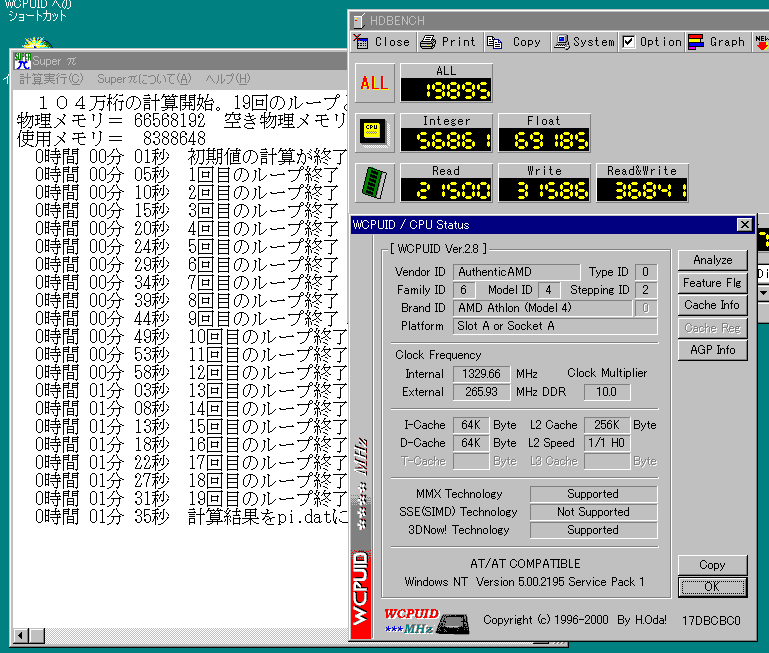
Task: Click the Analyze button in WCPUID
Action: point(713,260)
